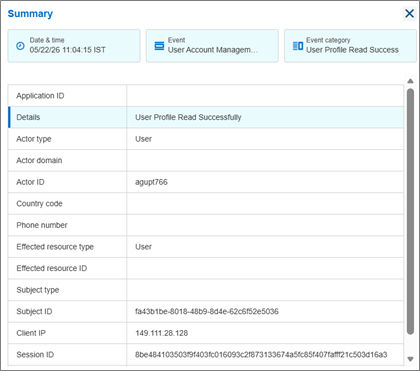Select the Actor domain row label

tap(39, 160)
